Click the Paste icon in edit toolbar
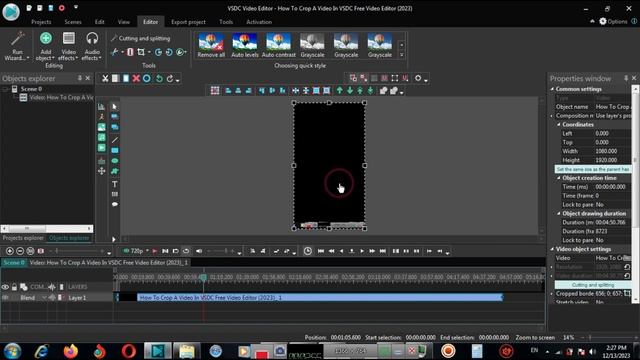This screenshot has height=360, width=640. click(x=126, y=78)
